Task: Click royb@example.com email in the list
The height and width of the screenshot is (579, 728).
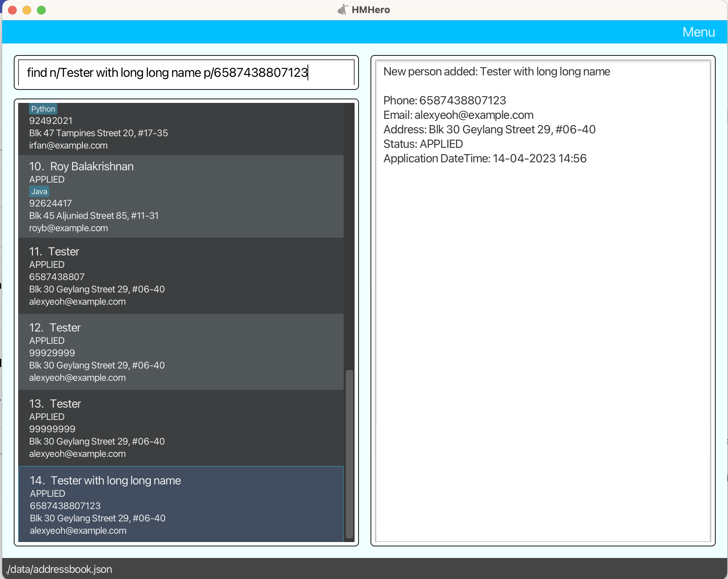Action: coord(69,228)
